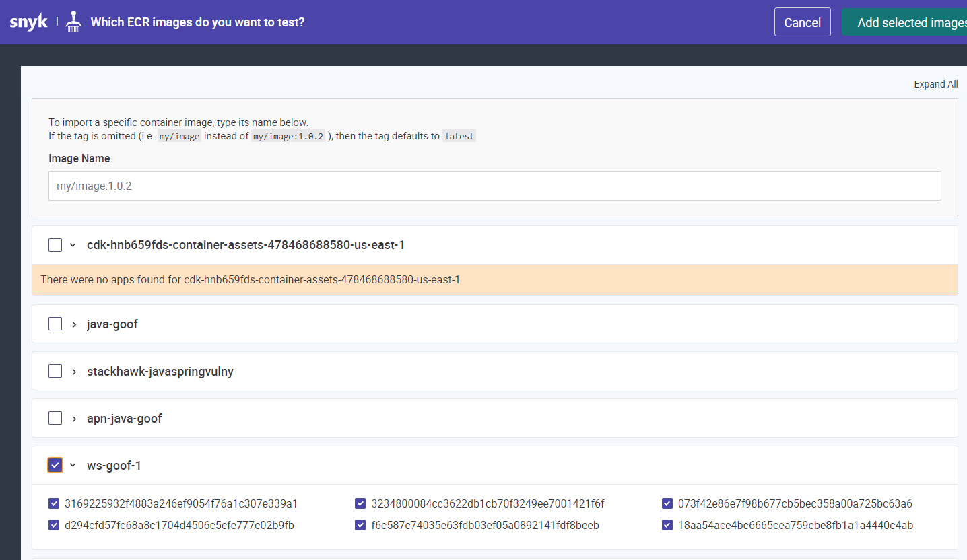The height and width of the screenshot is (560, 967).
Task: Uncheck image 18aa54ace4bc6665cea759ebe8fb1a1a4440c4ab
Action: (667, 525)
